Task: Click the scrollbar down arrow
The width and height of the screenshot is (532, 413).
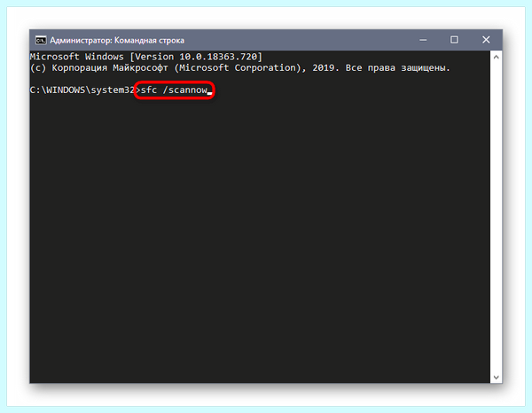Action: pyautogui.click(x=496, y=377)
